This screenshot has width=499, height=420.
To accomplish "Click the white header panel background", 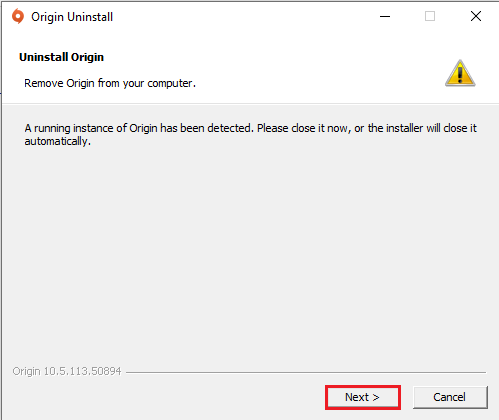I will [x=300, y=72].
